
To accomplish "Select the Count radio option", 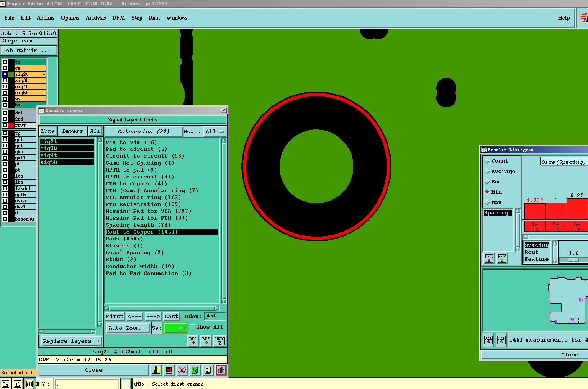I will (487, 161).
